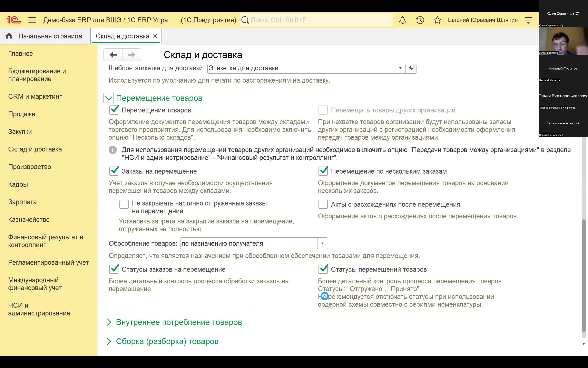Viewport: 588px width, 368px height.
Task: Click the search magnifier icon
Action: 245,20
